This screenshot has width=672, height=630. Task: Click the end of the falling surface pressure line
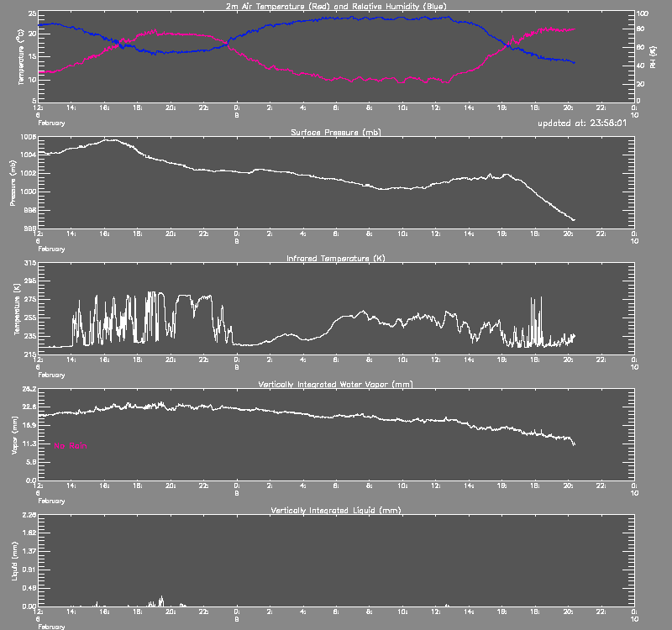pos(574,220)
